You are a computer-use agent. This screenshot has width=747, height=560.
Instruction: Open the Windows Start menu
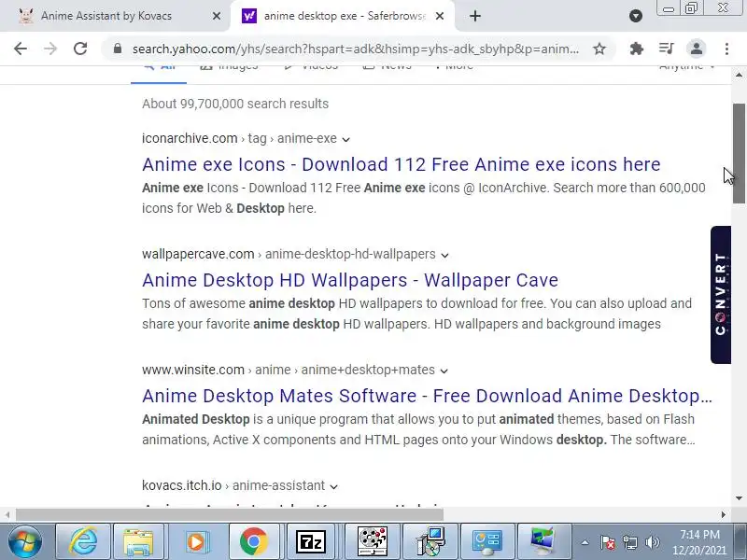(25, 541)
